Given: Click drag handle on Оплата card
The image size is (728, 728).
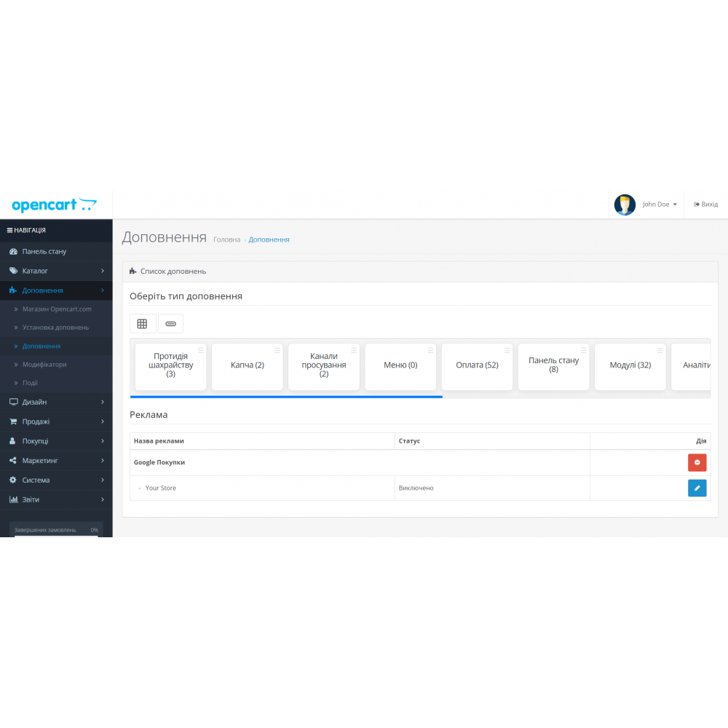Looking at the screenshot, I should [507, 350].
